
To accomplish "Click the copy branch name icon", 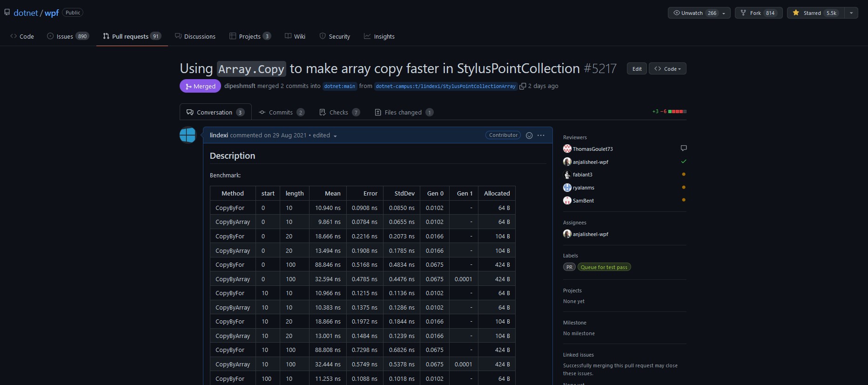I will pos(523,86).
